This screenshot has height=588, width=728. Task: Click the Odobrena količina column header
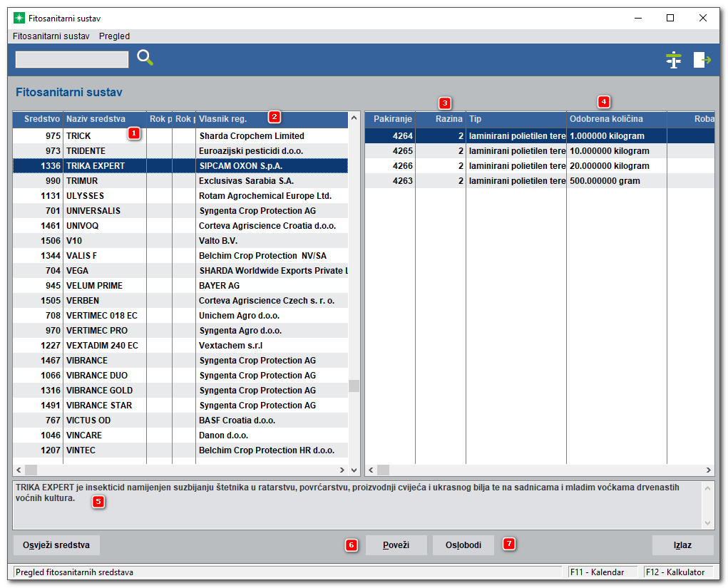[617, 119]
